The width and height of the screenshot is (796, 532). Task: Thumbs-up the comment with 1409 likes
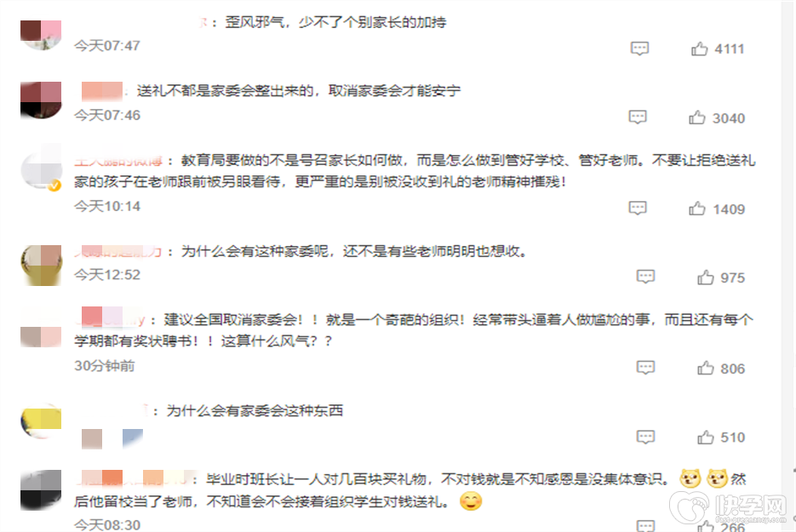tap(697, 209)
